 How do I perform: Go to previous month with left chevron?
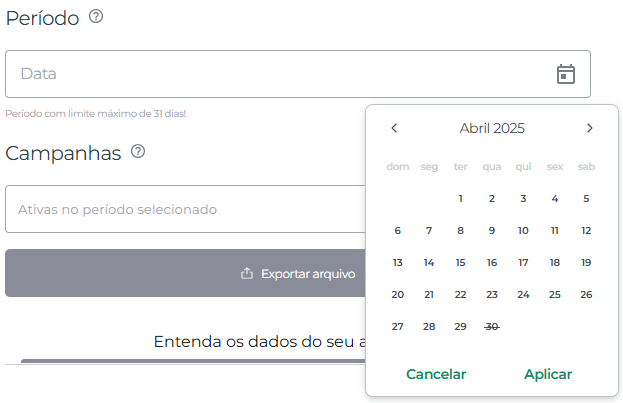tap(394, 128)
